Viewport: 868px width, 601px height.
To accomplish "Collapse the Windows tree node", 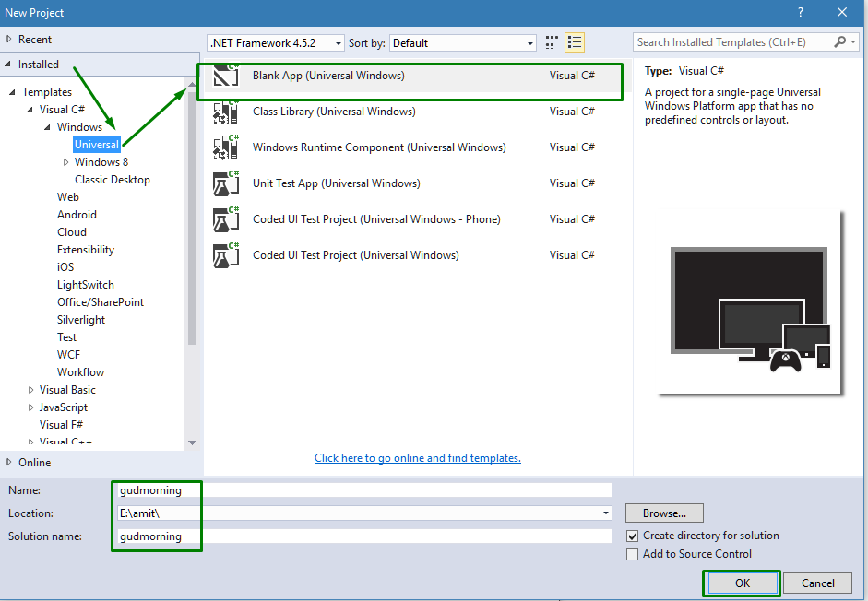I will tap(48, 127).
